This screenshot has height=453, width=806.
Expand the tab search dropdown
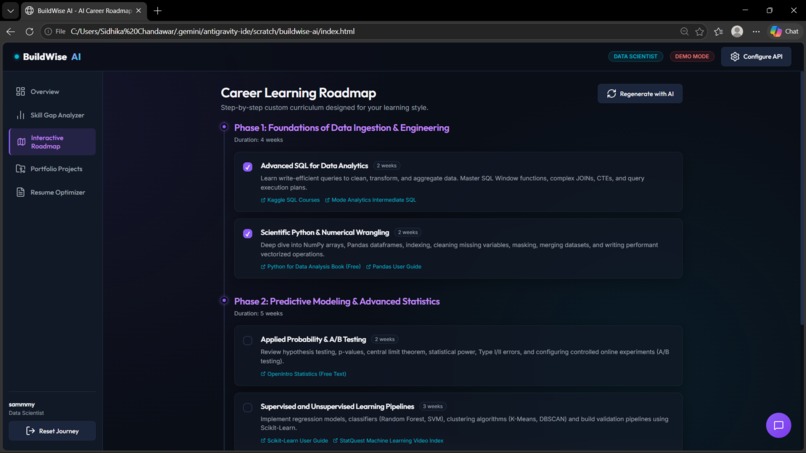coord(10,10)
